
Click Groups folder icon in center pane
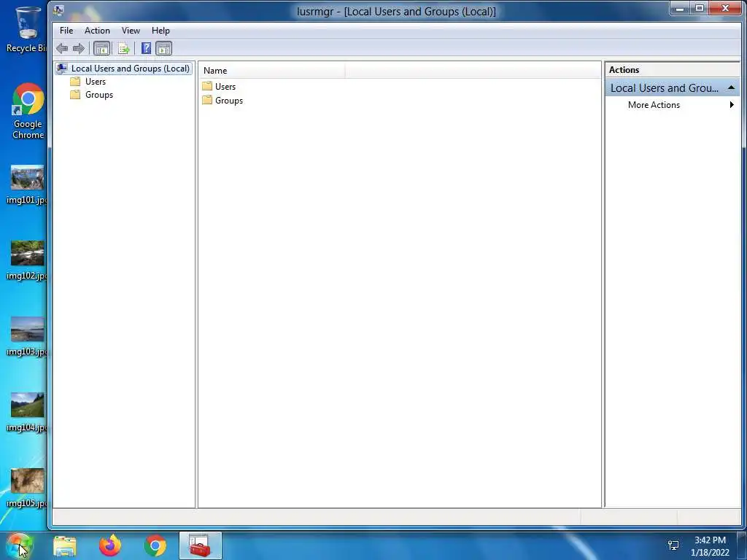[x=206, y=100]
